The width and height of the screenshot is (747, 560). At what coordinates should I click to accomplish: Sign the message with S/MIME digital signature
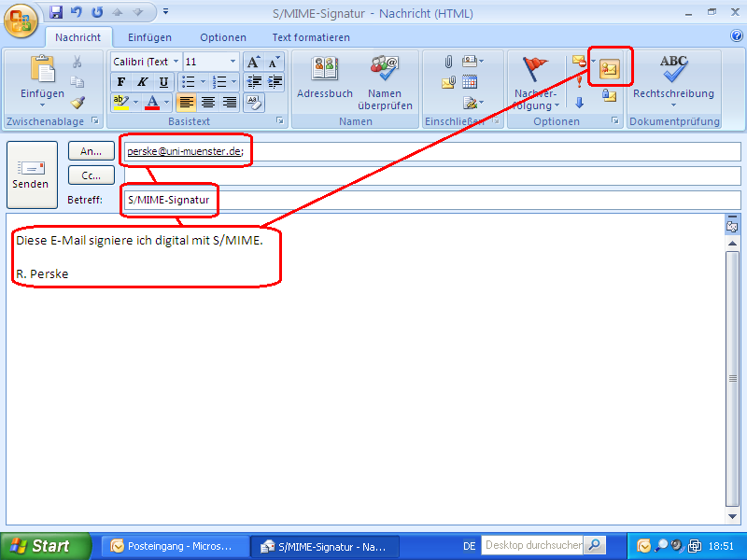coord(609,67)
